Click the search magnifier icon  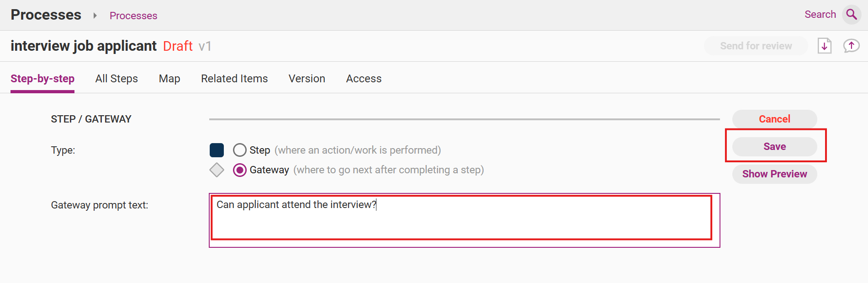[x=852, y=15]
